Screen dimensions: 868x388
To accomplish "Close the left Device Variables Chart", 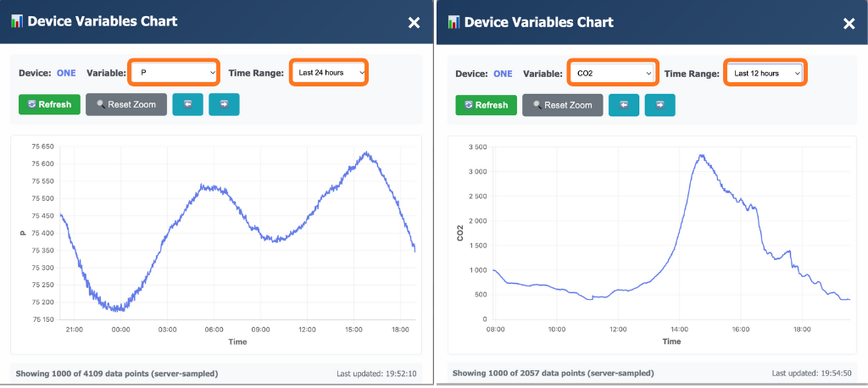I will click(x=414, y=22).
